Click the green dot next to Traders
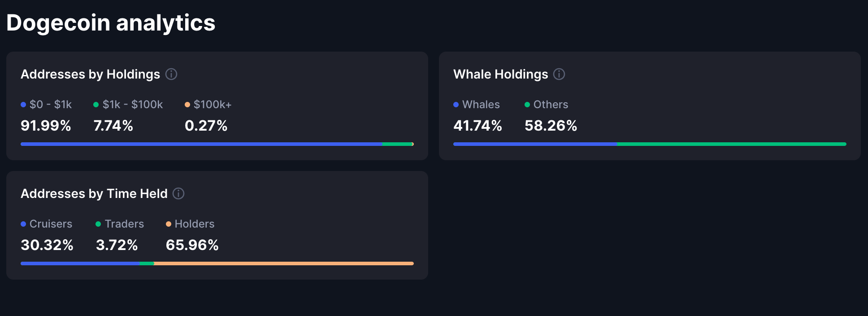868x316 pixels. [98, 224]
